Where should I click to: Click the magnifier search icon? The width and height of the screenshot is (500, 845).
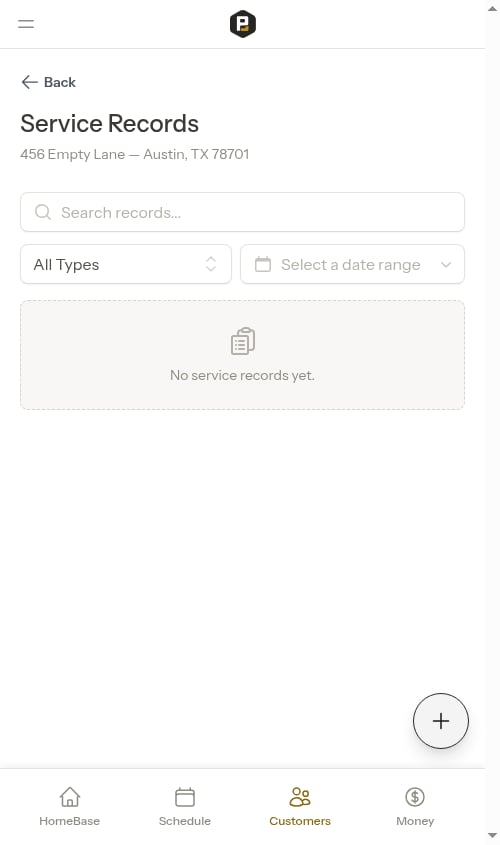coord(43,212)
